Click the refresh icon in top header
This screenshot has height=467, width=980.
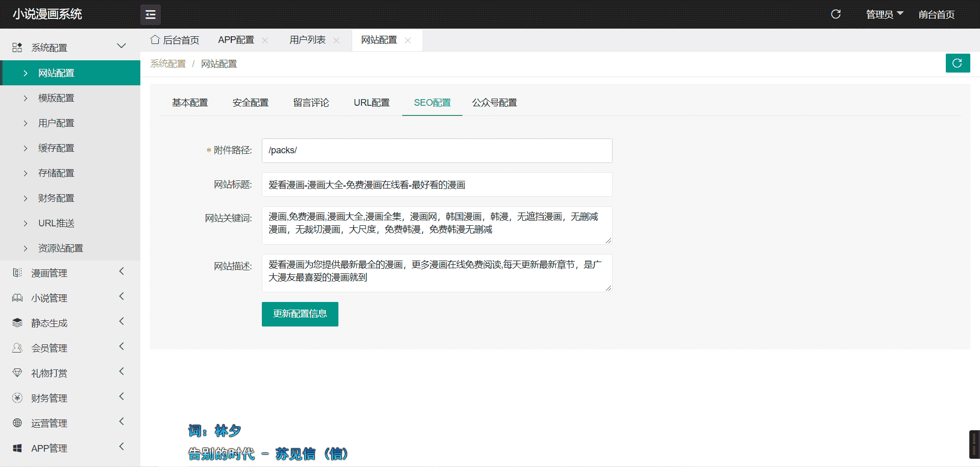click(x=836, y=14)
